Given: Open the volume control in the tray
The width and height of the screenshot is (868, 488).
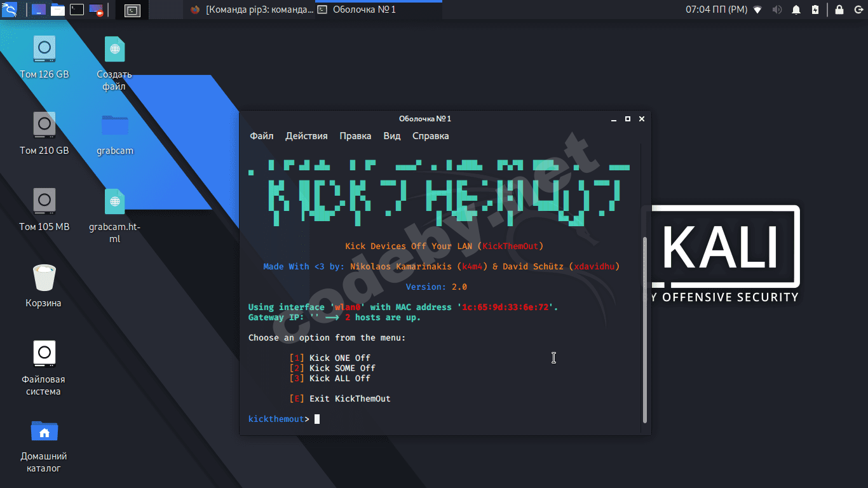Looking at the screenshot, I should click(776, 10).
